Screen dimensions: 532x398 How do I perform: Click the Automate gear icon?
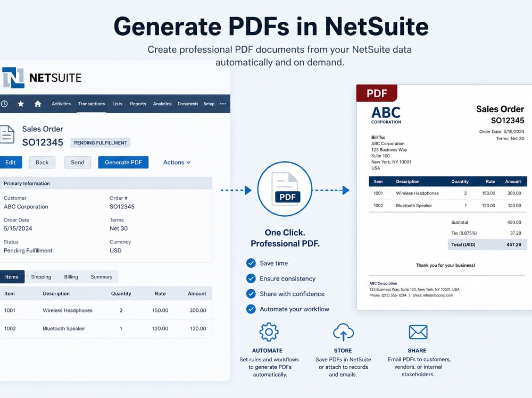click(269, 332)
